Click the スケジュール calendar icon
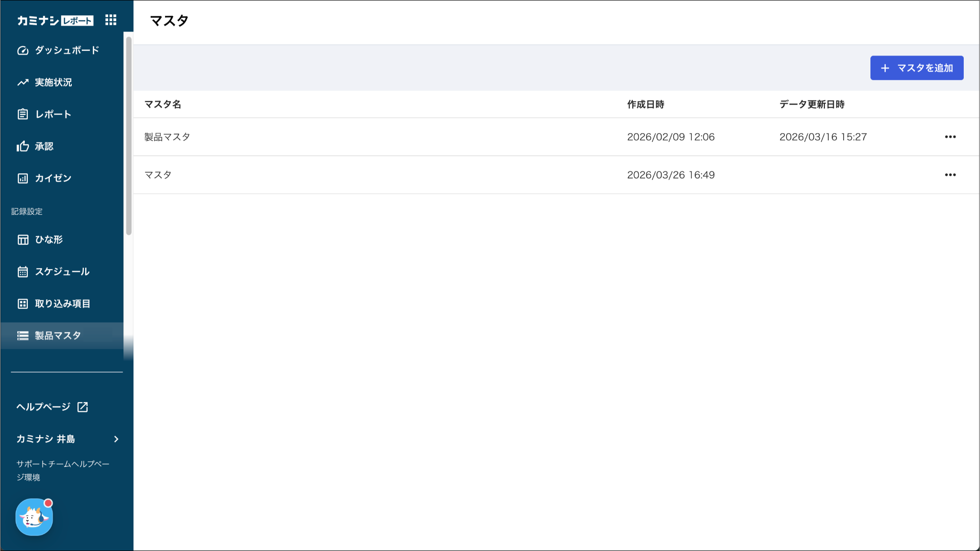This screenshot has height=551, width=980. coord(22,271)
